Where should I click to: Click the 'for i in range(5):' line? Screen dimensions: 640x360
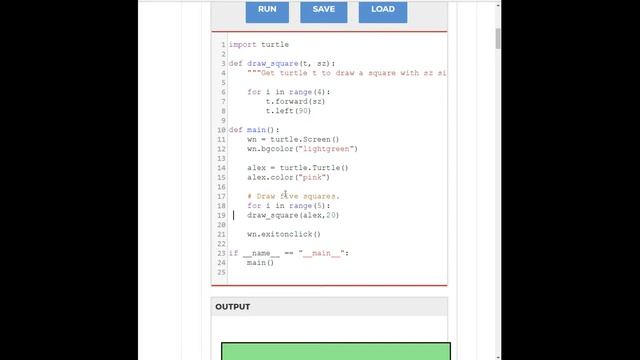point(289,206)
